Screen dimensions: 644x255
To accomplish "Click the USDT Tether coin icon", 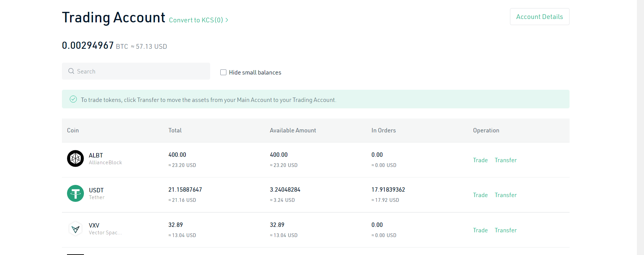I will [x=75, y=193].
